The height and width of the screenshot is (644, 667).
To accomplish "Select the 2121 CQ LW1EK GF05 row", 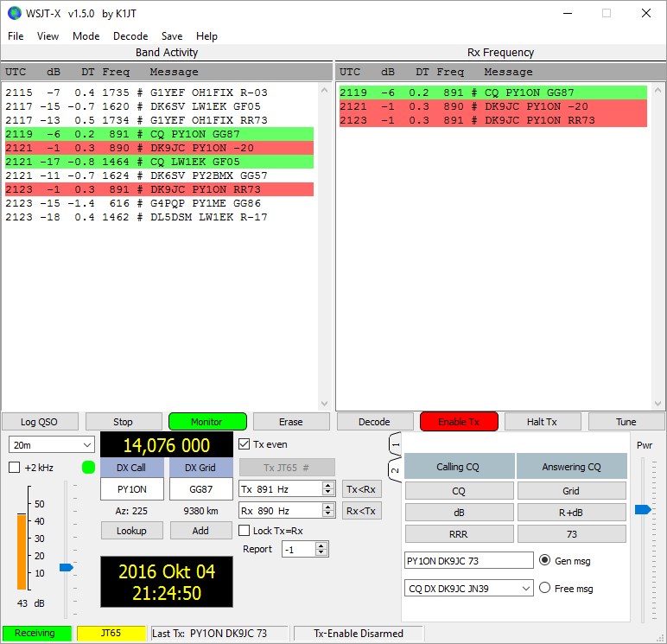I will pos(160,162).
